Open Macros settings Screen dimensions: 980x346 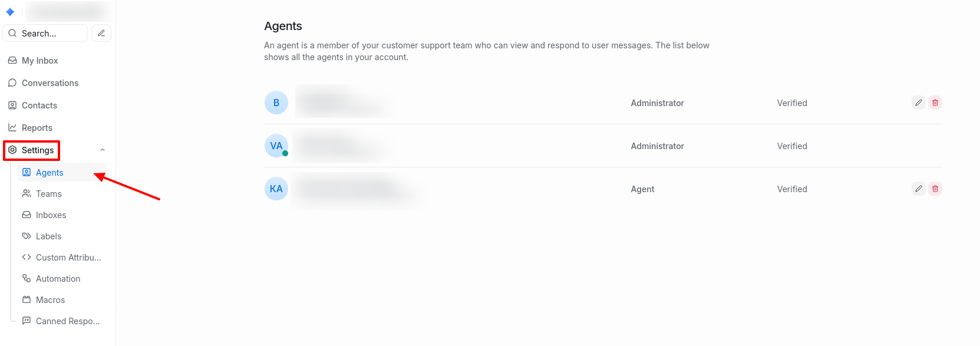tap(50, 300)
